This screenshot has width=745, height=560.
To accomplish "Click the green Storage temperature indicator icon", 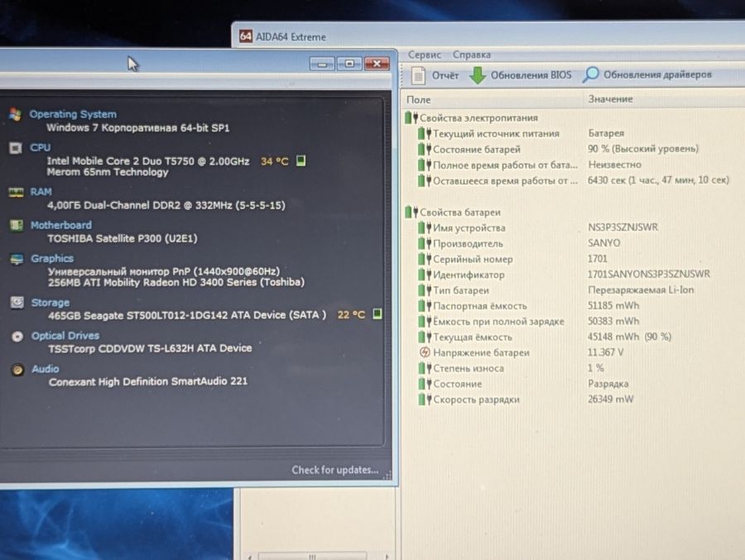I will (x=377, y=314).
